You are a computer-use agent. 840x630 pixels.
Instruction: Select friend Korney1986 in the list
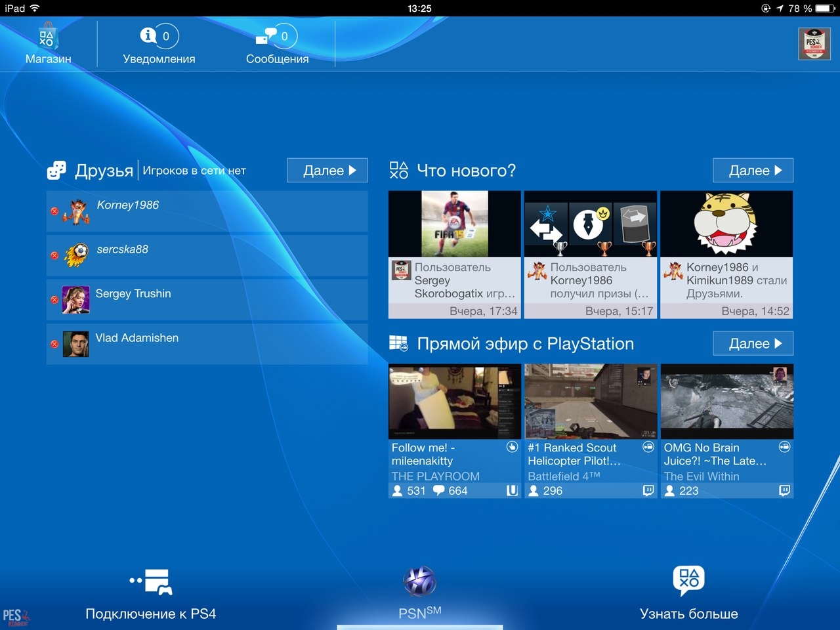207,211
